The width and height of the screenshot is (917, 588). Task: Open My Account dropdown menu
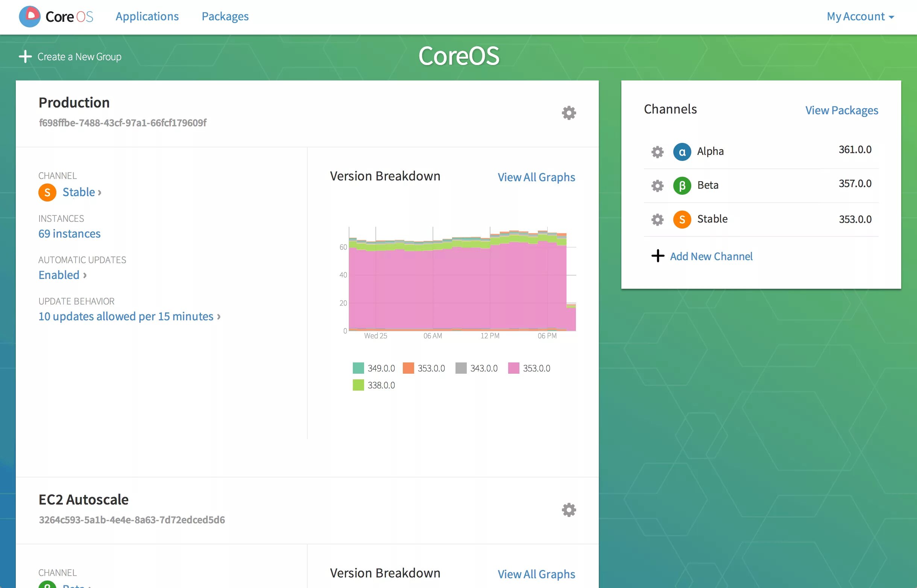point(862,15)
